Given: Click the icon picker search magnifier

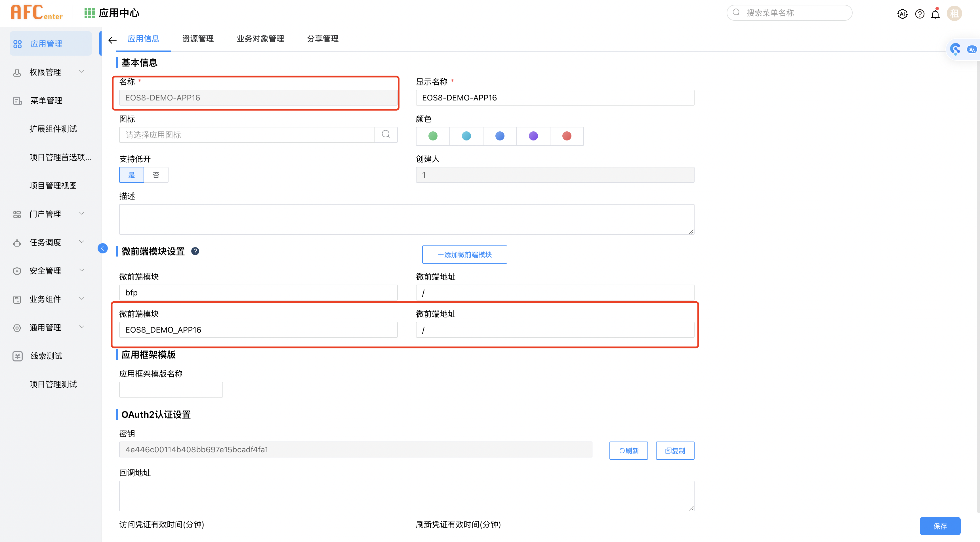Looking at the screenshot, I should pos(386,134).
